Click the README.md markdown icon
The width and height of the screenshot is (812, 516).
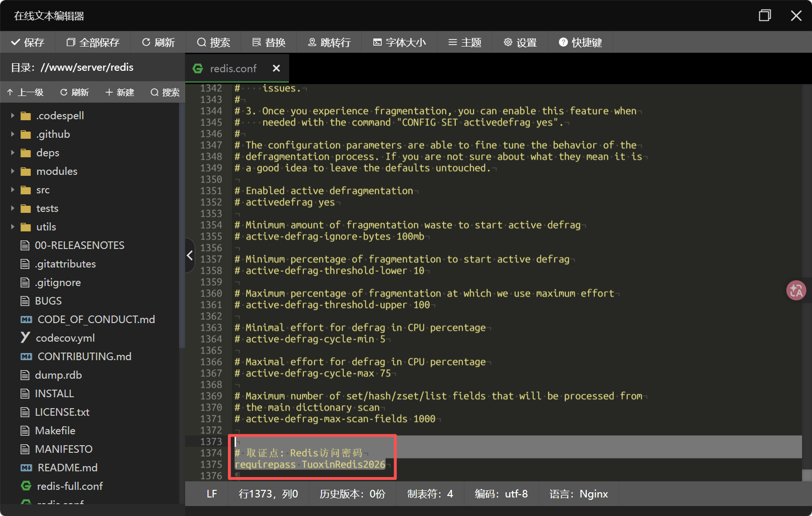(x=26, y=468)
